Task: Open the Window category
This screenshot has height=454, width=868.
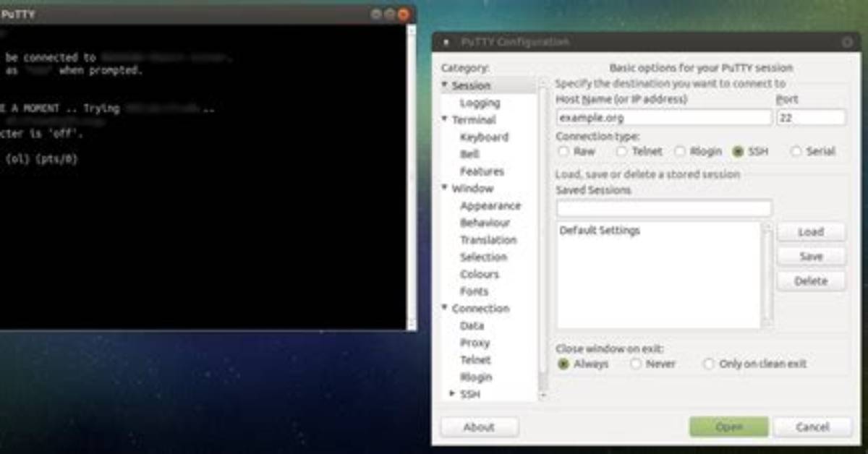Action: pyautogui.click(x=472, y=189)
